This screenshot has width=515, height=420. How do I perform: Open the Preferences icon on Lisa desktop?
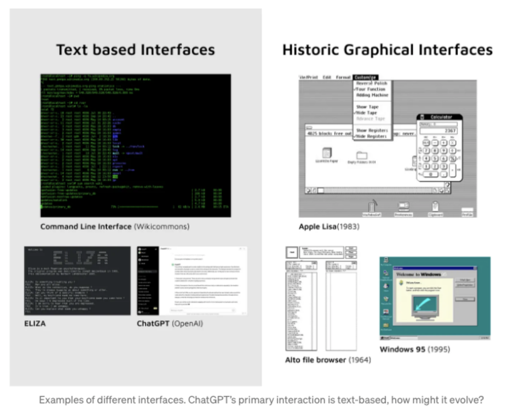point(403,207)
